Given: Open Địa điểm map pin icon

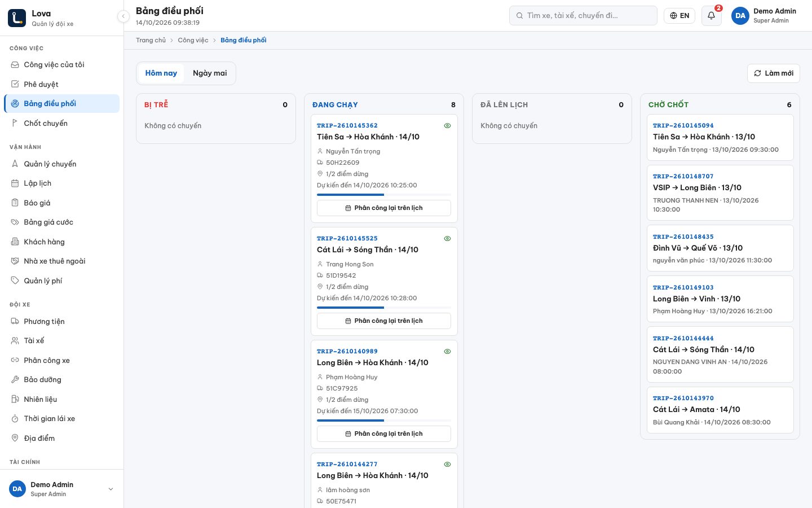Looking at the screenshot, I should click(15, 438).
